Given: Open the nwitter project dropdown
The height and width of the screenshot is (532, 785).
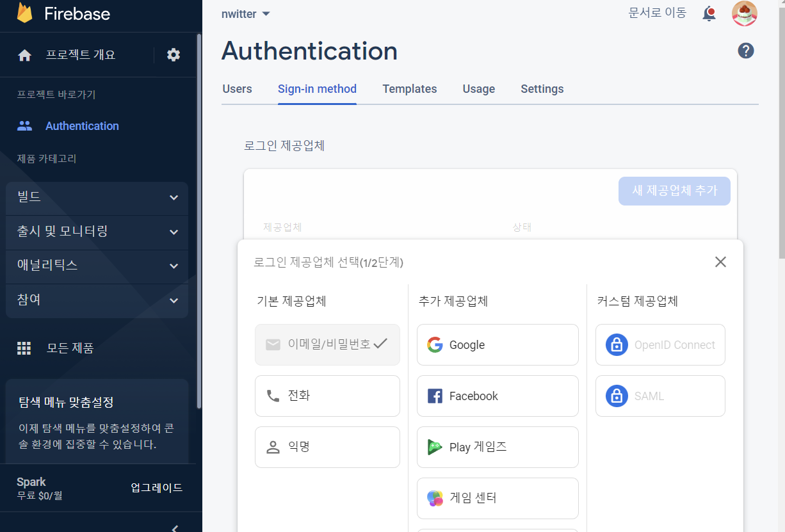Looking at the screenshot, I should pyautogui.click(x=246, y=14).
